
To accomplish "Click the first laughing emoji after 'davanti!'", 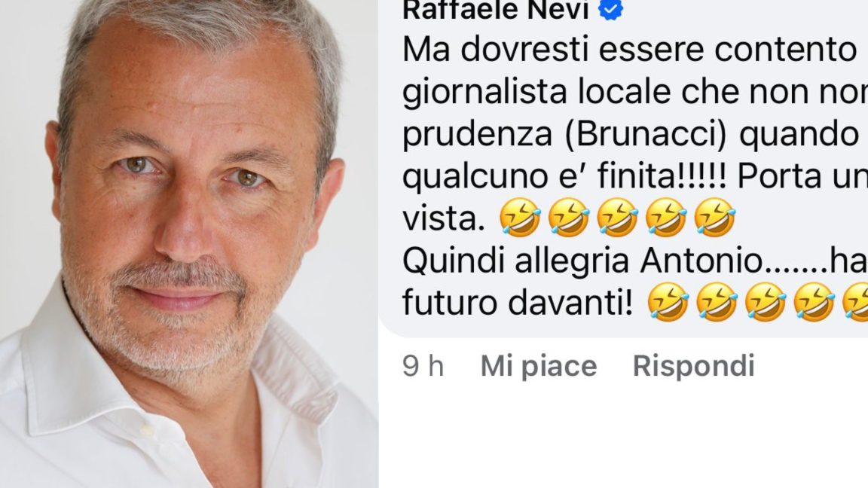I will click(x=668, y=303).
